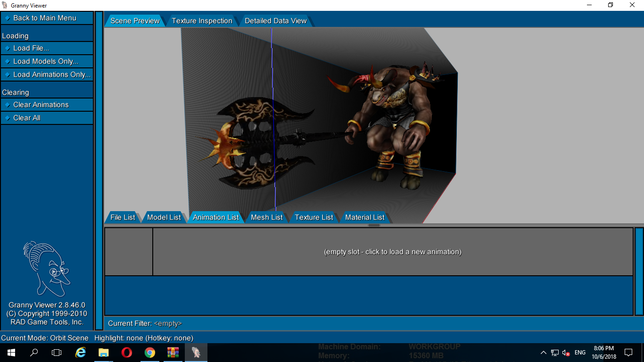Select the Texture List tab
Image resolution: width=644 pixels, height=362 pixels.
coord(314,217)
